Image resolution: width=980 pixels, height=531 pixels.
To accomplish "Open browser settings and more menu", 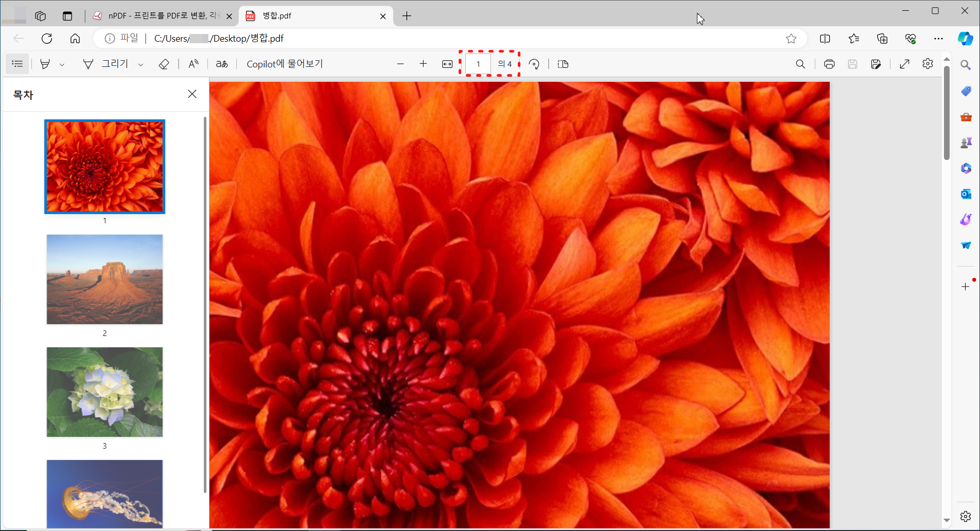I will tap(939, 39).
